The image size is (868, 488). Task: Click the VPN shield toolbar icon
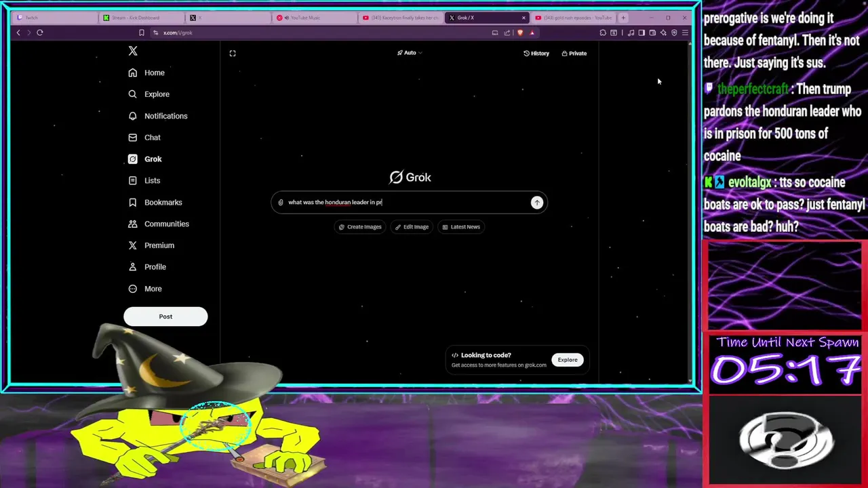pos(674,33)
